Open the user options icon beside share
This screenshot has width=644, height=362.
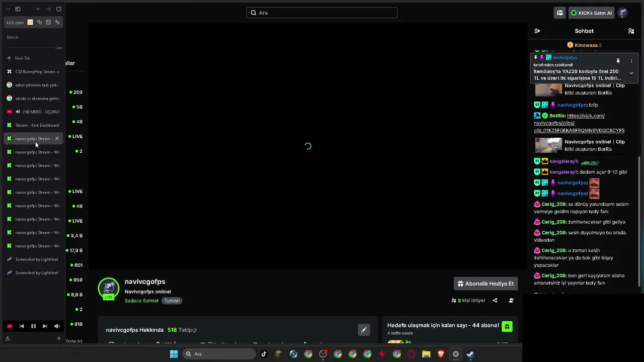(x=511, y=301)
